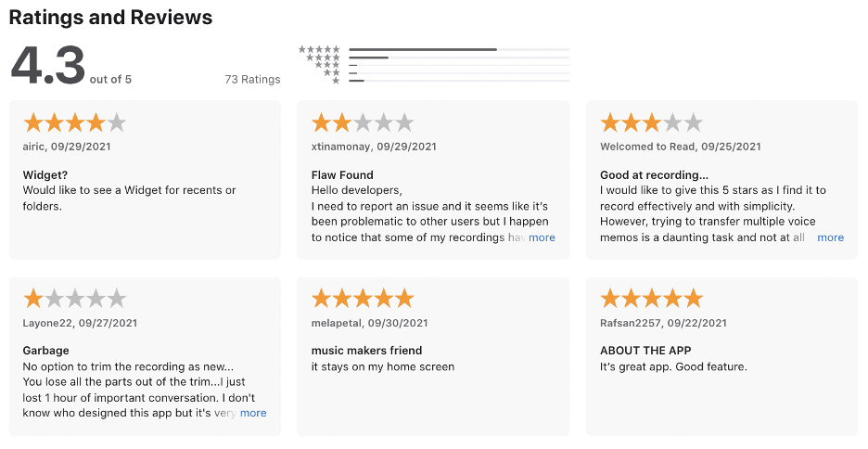Click the Ratings and Reviews heading
The height and width of the screenshot is (449, 868).
pyautogui.click(x=110, y=18)
